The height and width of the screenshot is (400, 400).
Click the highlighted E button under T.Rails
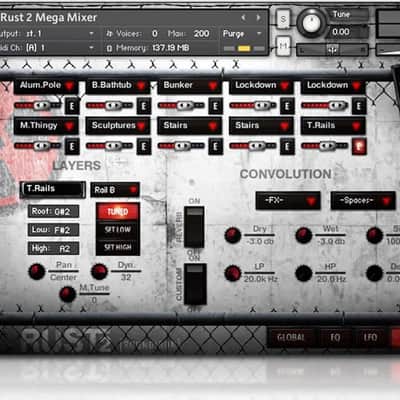[x=359, y=147]
